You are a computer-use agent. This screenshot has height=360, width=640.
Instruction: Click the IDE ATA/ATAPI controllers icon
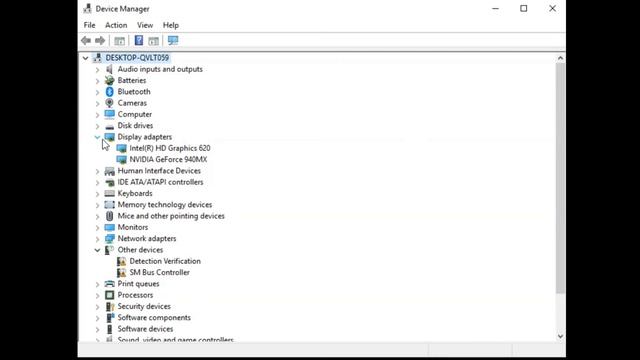click(109, 182)
